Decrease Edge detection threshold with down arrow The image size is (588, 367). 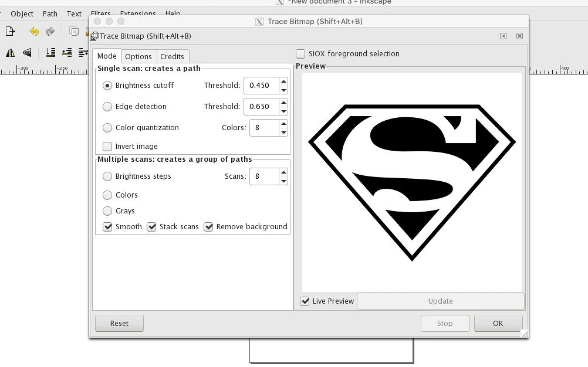(284, 111)
